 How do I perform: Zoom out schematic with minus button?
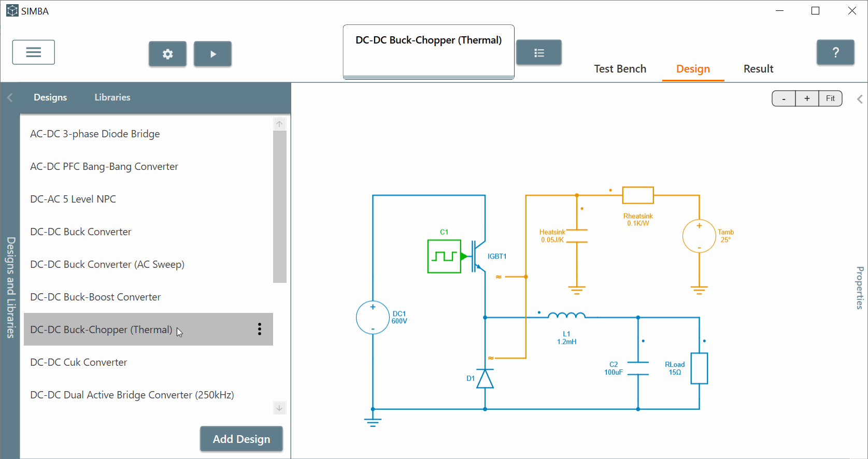click(x=784, y=98)
